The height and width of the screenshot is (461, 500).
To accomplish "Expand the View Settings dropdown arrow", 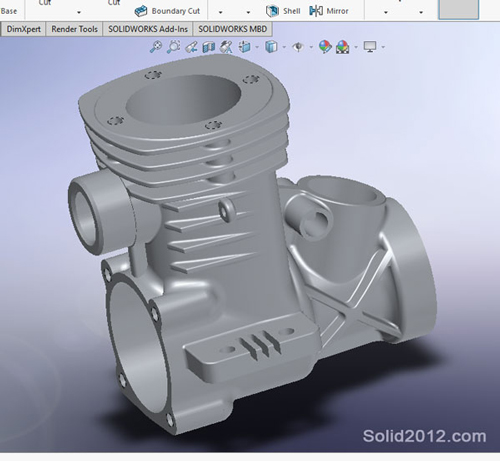I will pyautogui.click(x=383, y=47).
